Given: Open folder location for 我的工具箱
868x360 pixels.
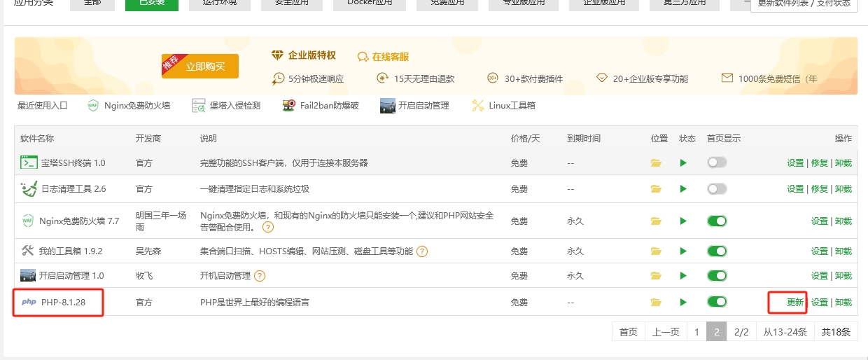Looking at the screenshot, I should 656,251.
